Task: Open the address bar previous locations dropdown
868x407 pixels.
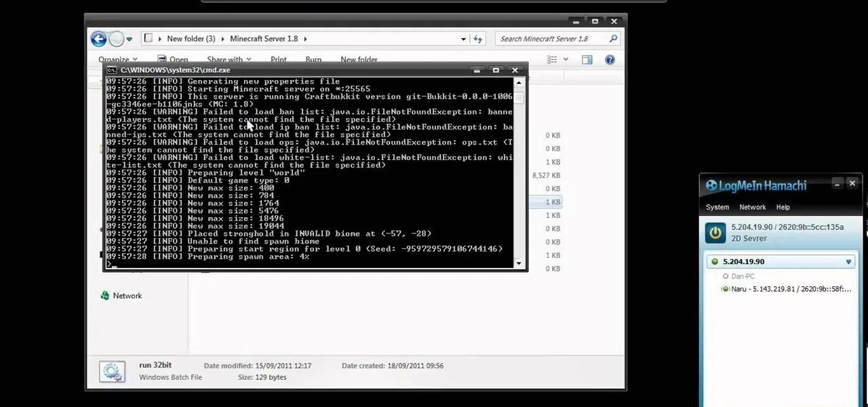Action: [x=464, y=39]
